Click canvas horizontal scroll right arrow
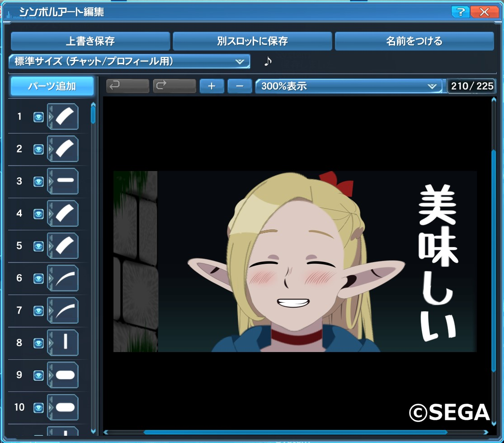The image size is (504, 443). (485, 433)
